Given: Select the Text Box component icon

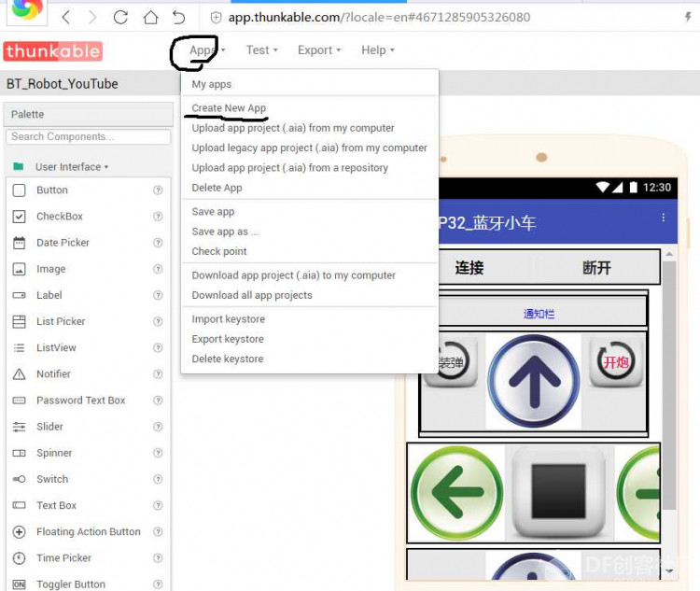Looking at the screenshot, I should click(x=20, y=505).
